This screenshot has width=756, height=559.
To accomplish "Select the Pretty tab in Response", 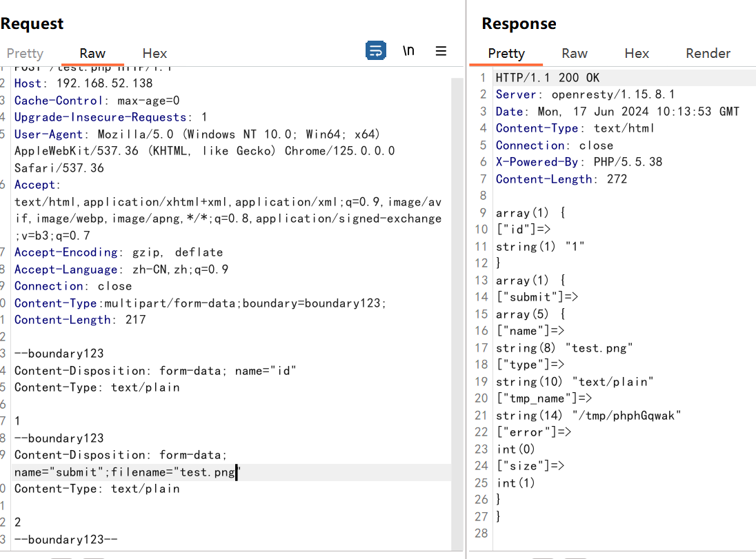I will pyautogui.click(x=506, y=53).
